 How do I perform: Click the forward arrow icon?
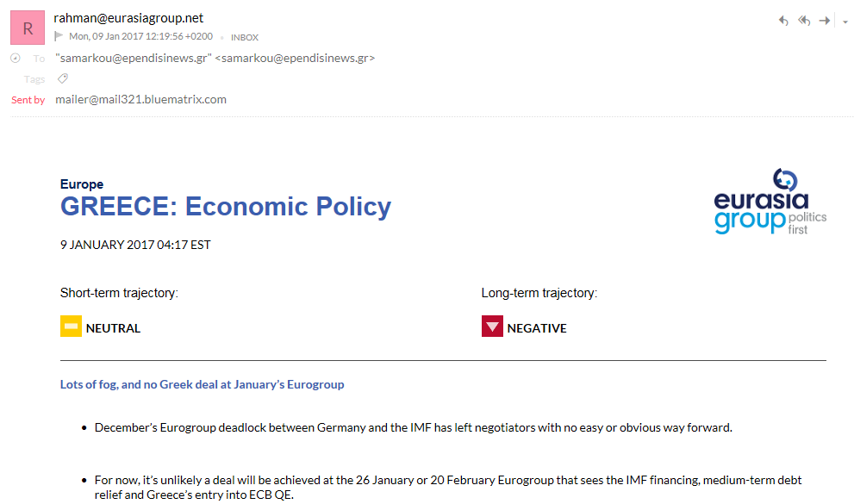coord(825,21)
